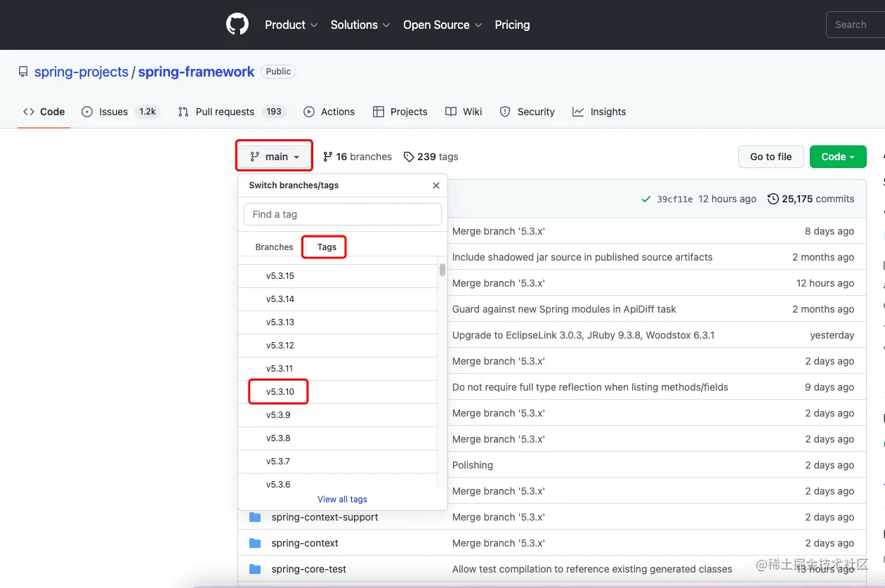The width and height of the screenshot is (885, 588).
Task: Open the spring-context-support folder
Action: (x=324, y=517)
